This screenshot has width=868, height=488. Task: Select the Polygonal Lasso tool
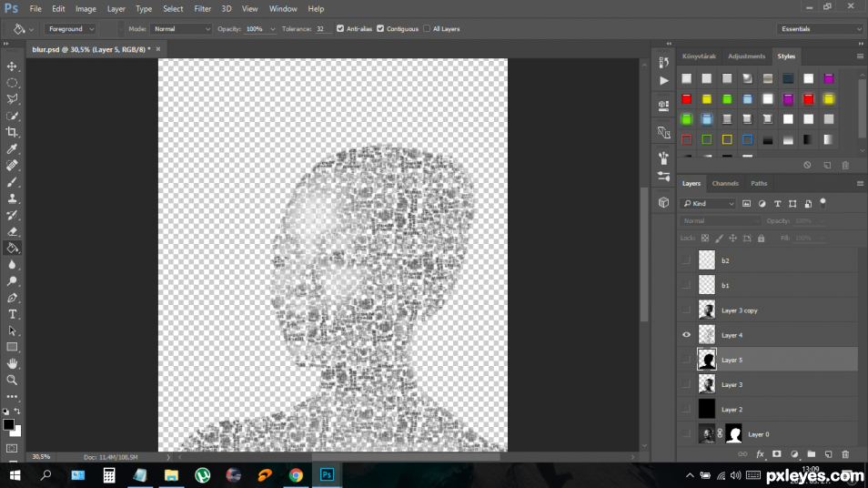(12, 99)
